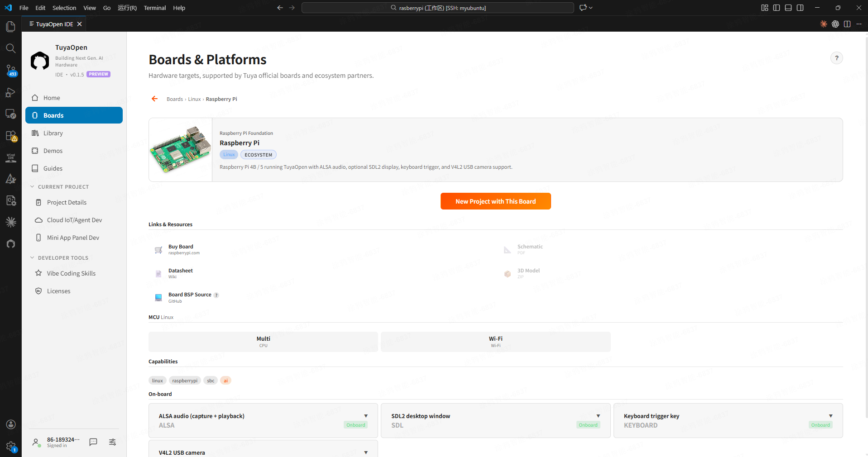Expand the ALSA audio card arrow
Screen dimensions: 868x457
(366, 416)
